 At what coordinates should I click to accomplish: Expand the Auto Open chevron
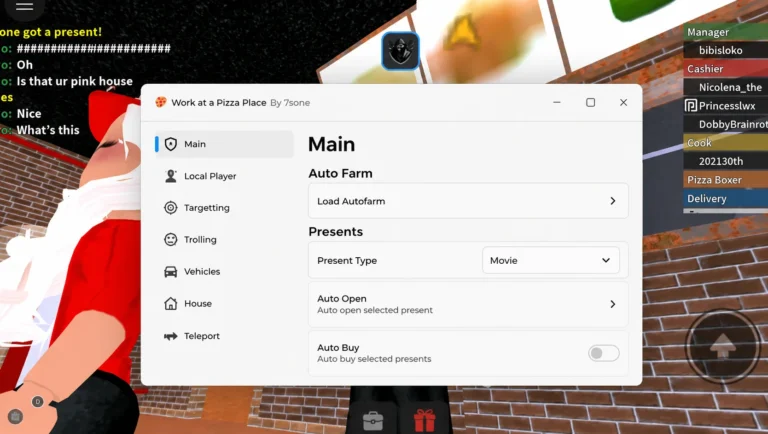pos(613,304)
